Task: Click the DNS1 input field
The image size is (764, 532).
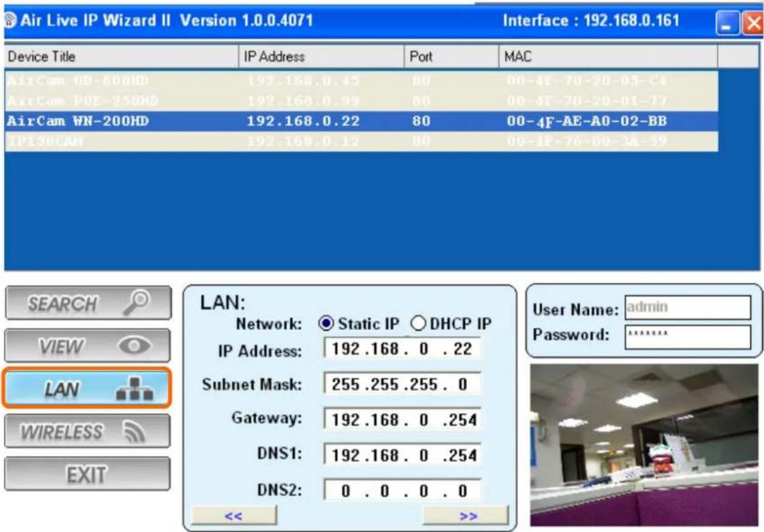Action: [402, 455]
